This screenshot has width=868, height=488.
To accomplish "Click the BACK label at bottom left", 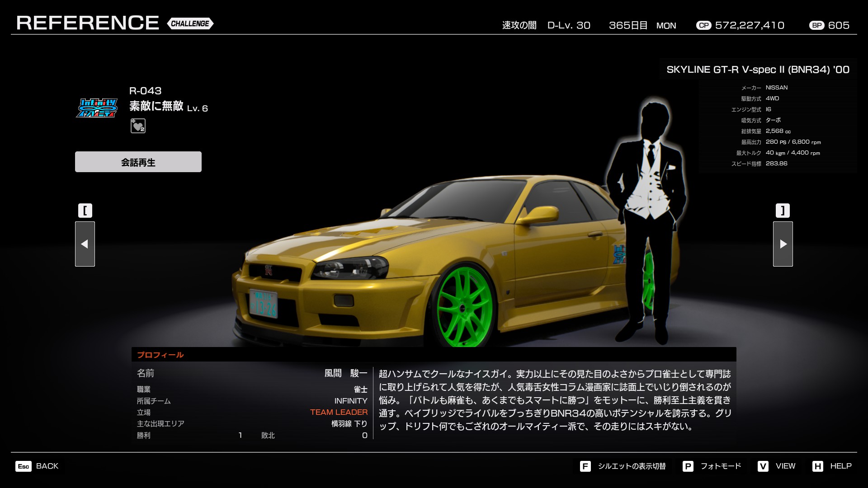I will click(47, 466).
